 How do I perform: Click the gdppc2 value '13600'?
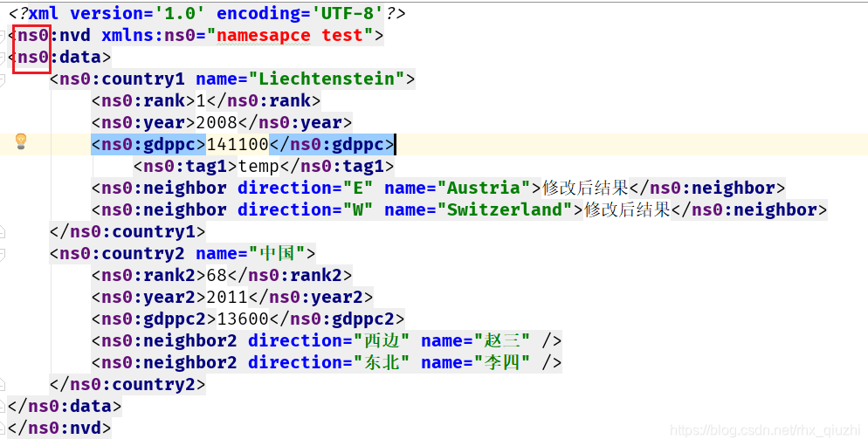[243, 319]
